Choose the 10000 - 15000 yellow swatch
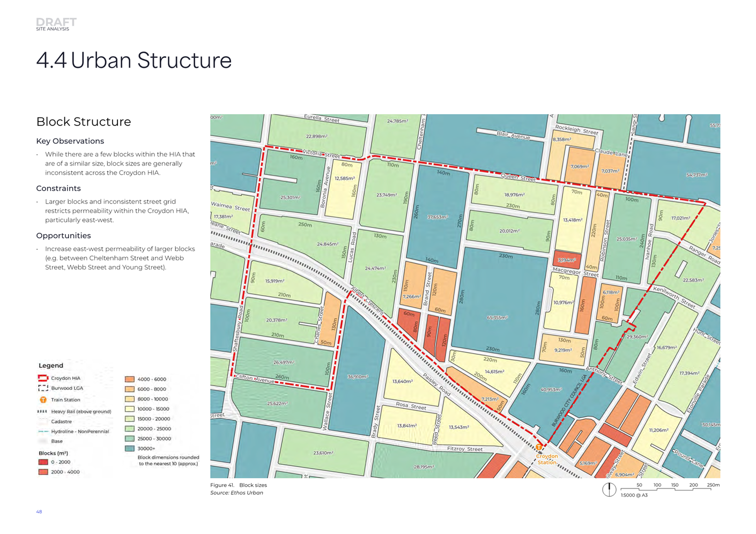 pyautogui.click(x=130, y=409)
